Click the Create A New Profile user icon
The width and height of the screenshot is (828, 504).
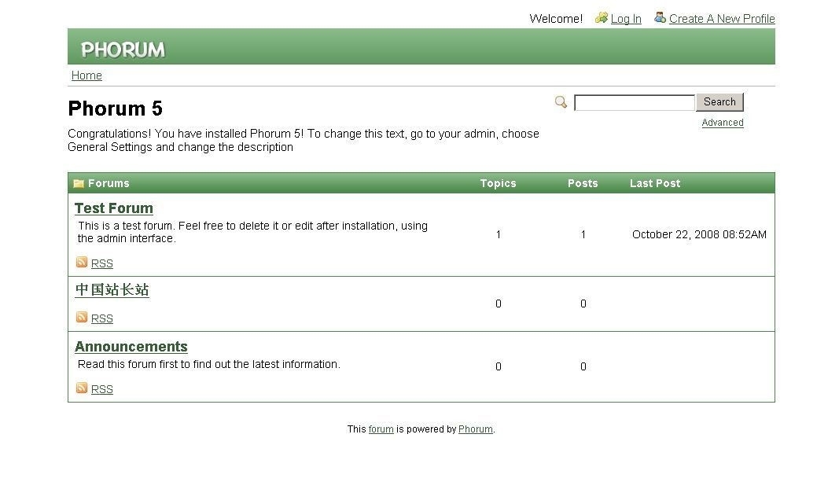pyautogui.click(x=660, y=17)
